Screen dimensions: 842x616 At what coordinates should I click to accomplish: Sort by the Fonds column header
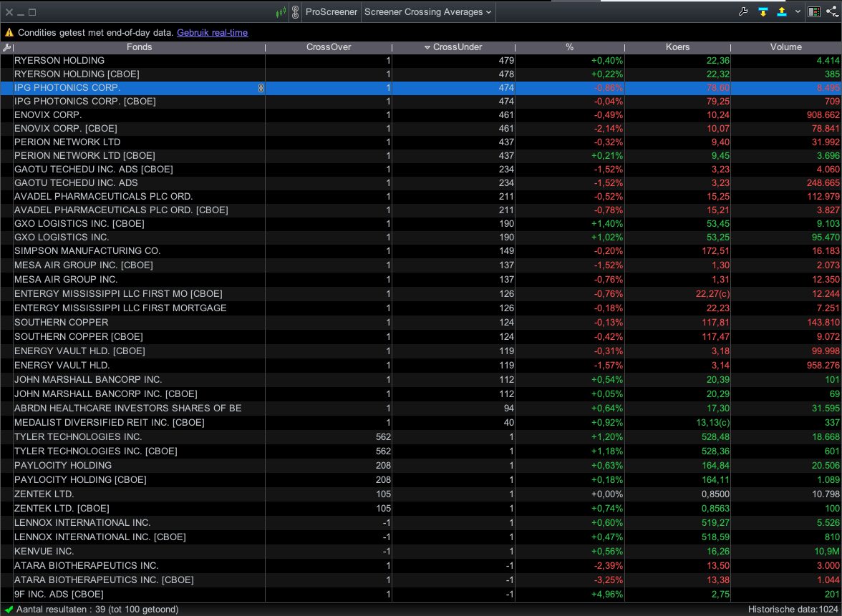pos(139,47)
